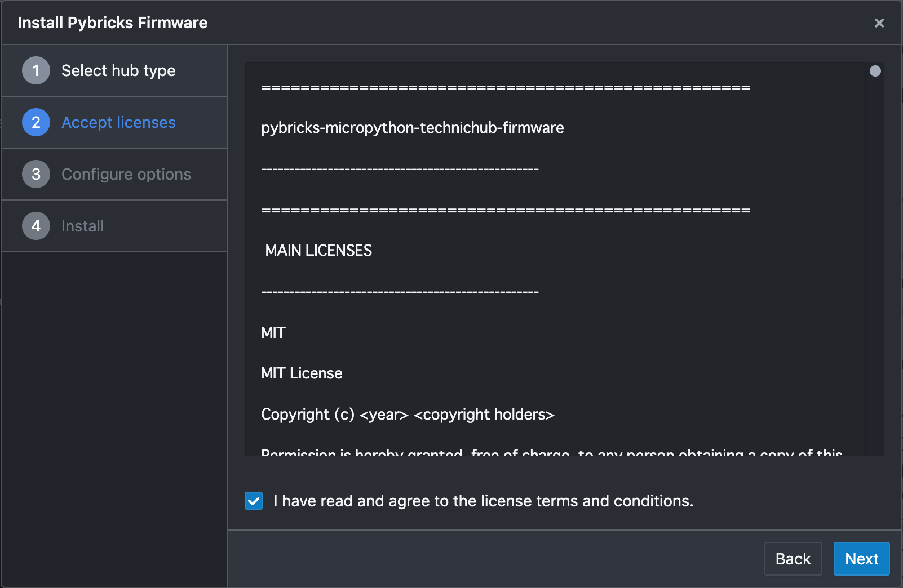
Task: Click the MAIN LICENSES heading
Action: click(318, 251)
